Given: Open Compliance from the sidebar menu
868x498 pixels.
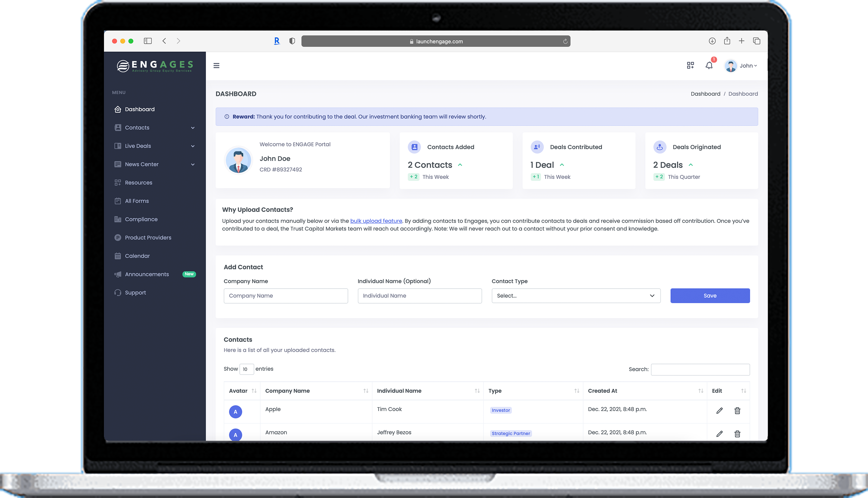Looking at the screenshot, I should pyautogui.click(x=141, y=219).
